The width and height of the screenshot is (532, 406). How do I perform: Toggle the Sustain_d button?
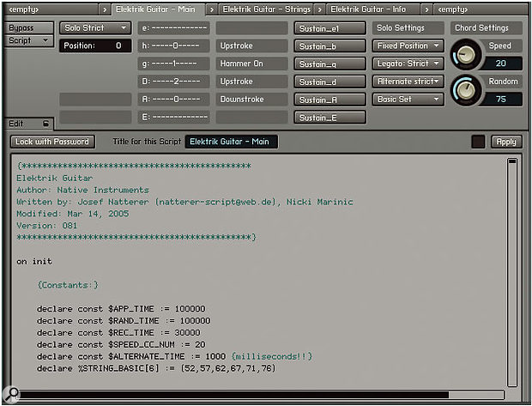[x=329, y=82]
